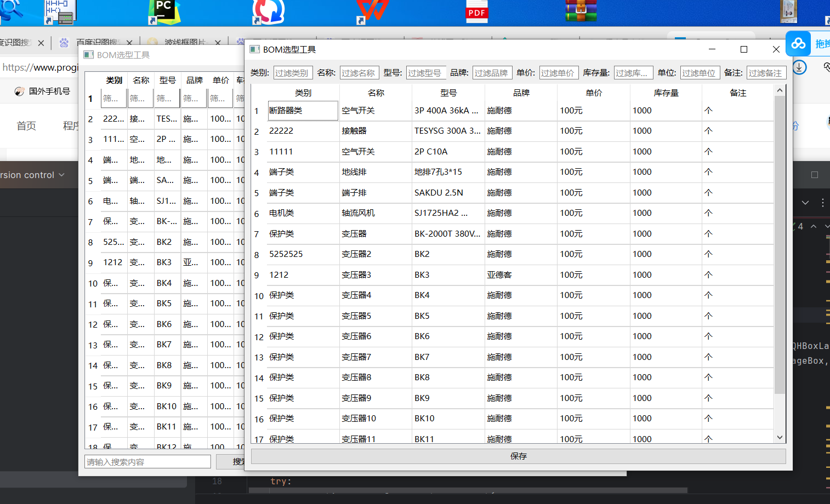Click the 库存量 column header in front table

tap(666, 93)
